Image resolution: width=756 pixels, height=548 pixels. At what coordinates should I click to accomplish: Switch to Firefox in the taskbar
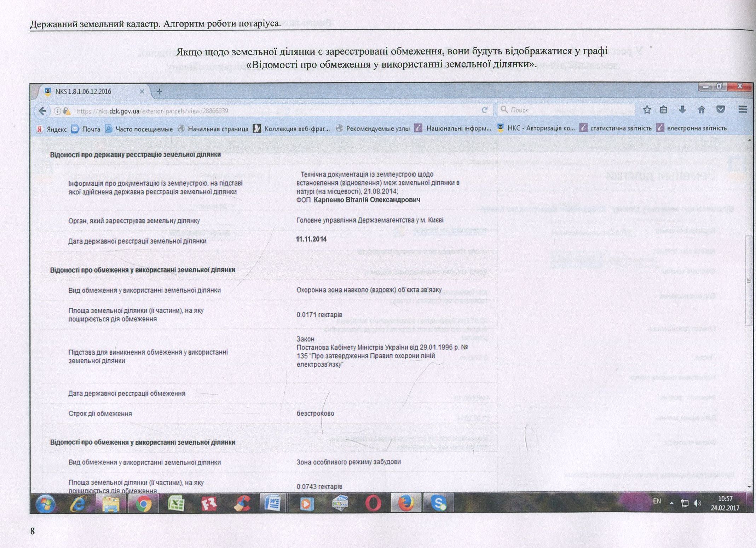point(406,503)
